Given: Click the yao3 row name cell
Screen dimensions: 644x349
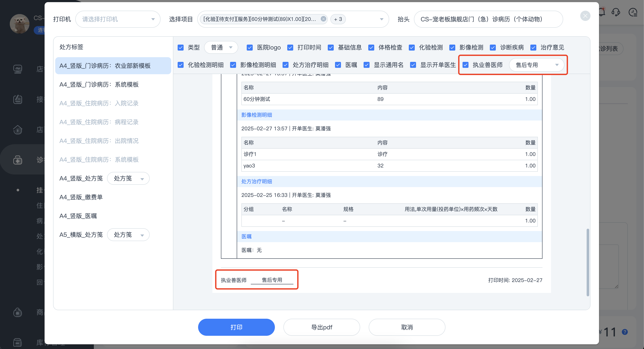Looking at the screenshot, I should pos(249,166).
